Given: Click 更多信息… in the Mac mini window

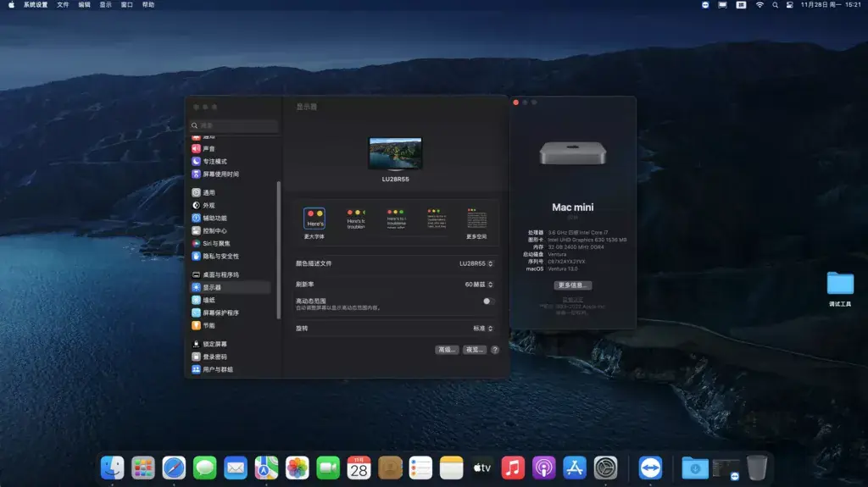Looking at the screenshot, I should tap(573, 285).
